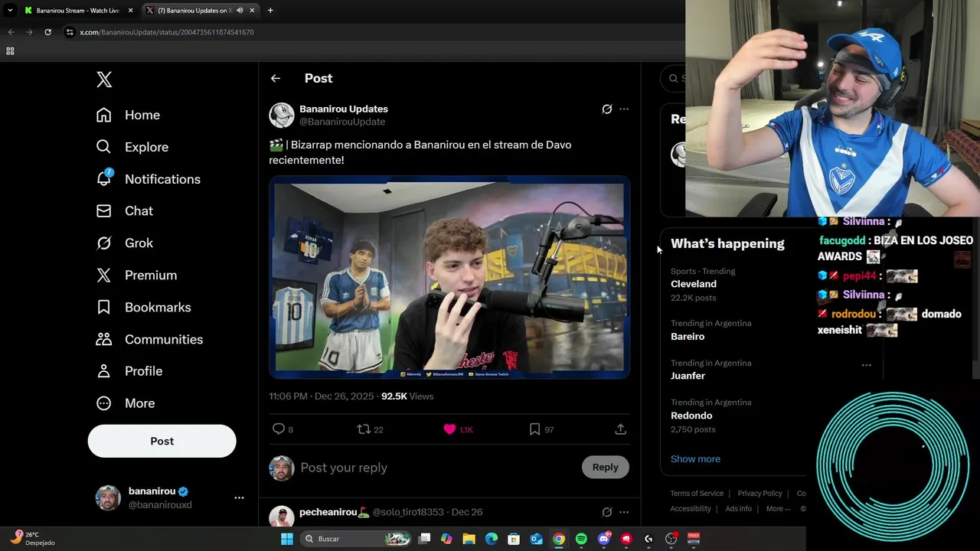Open Profile in the sidebar

[129, 371]
